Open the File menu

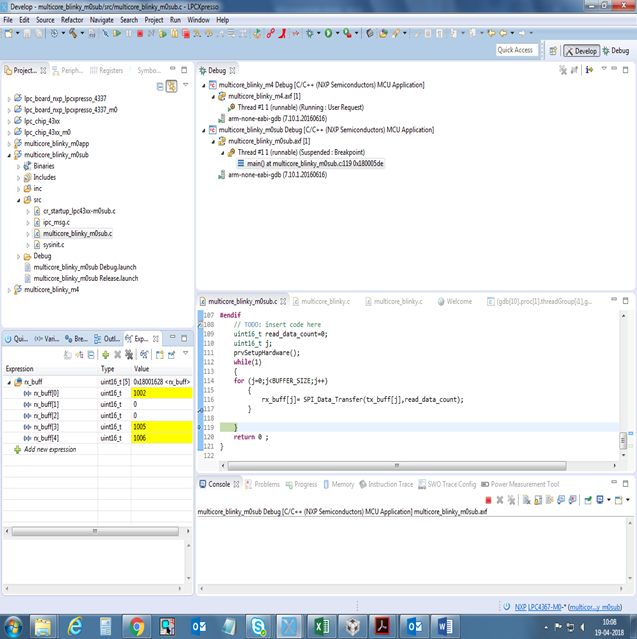(x=8, y=20)
